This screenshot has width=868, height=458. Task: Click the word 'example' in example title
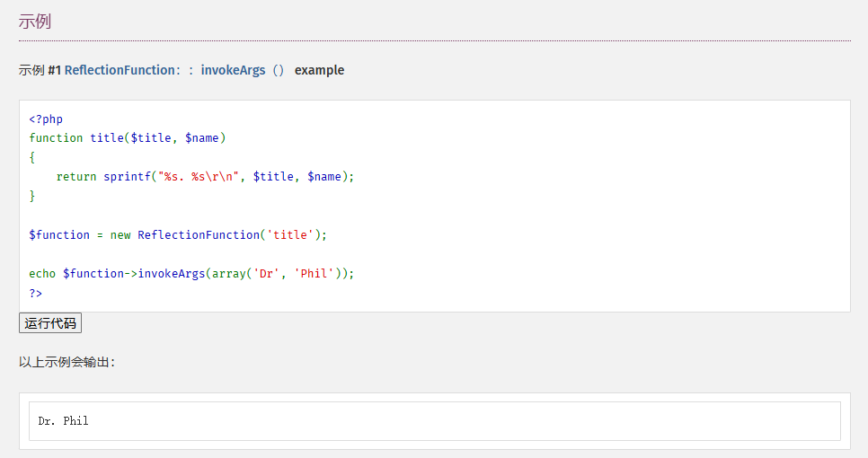pyautogui.click(x=319, y=70)
